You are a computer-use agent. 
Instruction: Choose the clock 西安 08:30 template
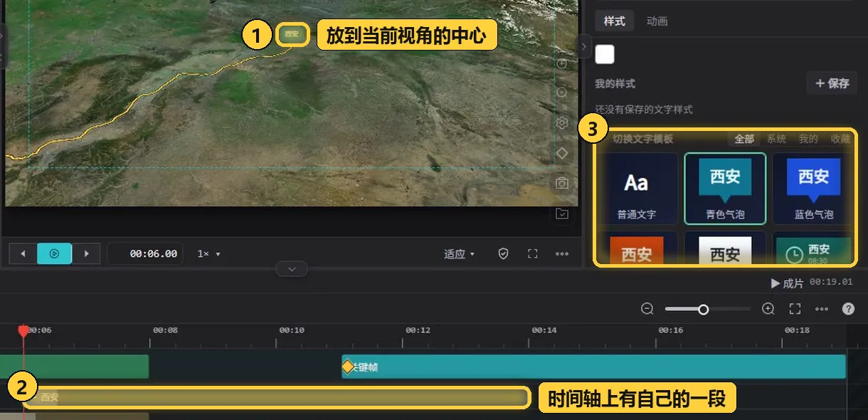click(813, 248)
